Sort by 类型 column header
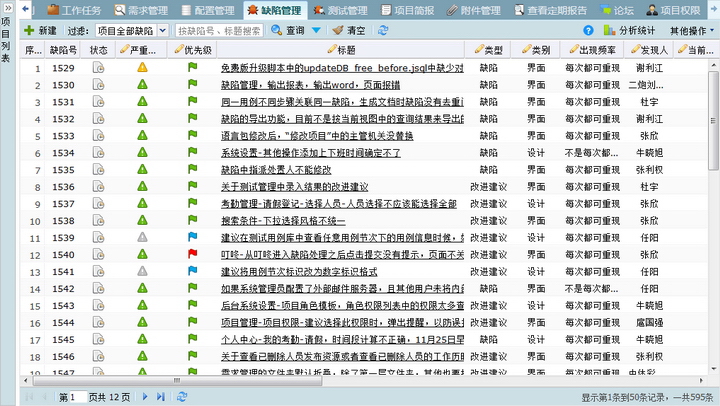This screenshot has width=720, height=406. point(489,50)
